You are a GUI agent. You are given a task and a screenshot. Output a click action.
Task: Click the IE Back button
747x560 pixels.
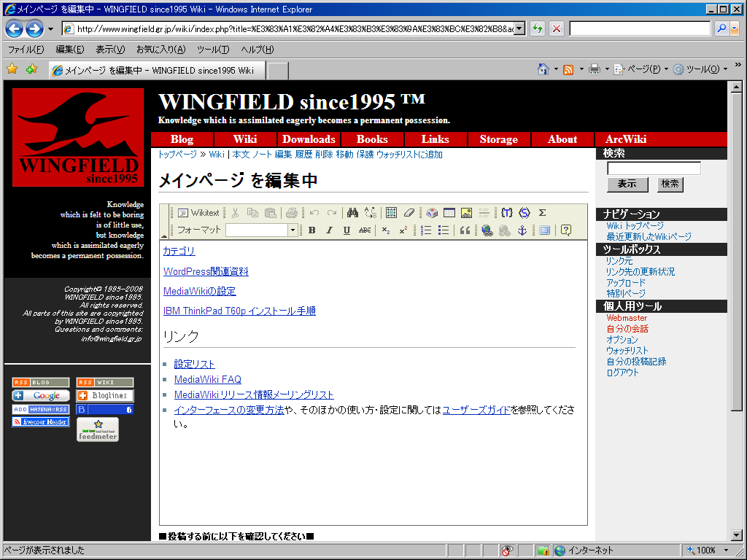coord(15,29)
